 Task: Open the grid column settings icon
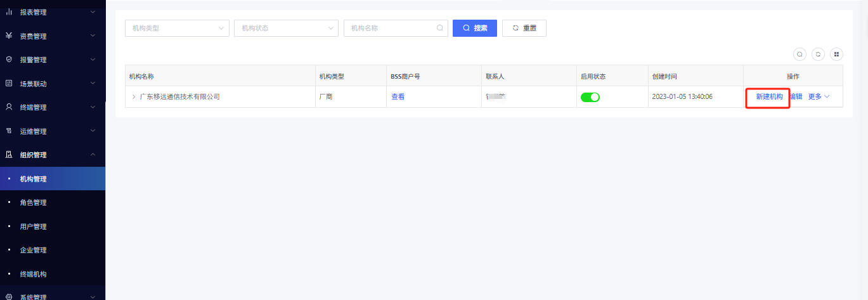tap(836, 55)
